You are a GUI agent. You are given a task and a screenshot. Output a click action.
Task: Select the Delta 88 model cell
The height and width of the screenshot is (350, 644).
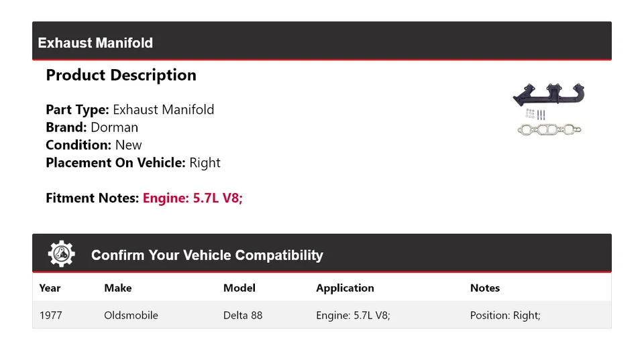coord(243,314)
